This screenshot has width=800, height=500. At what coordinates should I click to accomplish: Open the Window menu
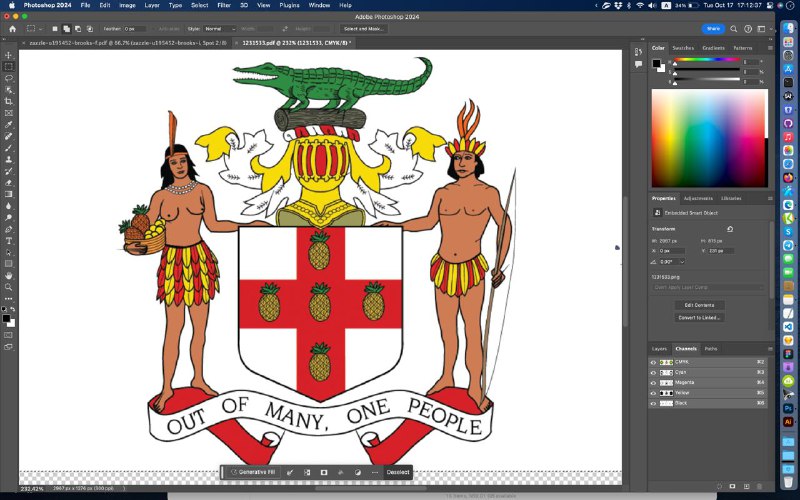(x=319, y=5)
